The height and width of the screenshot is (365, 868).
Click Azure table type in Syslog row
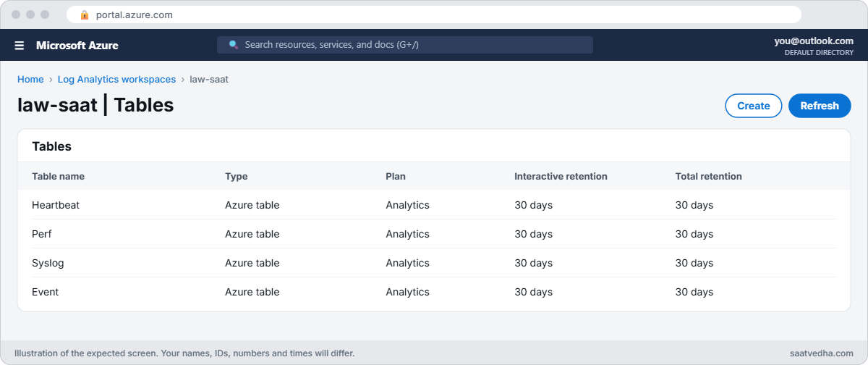pos(252,263)
